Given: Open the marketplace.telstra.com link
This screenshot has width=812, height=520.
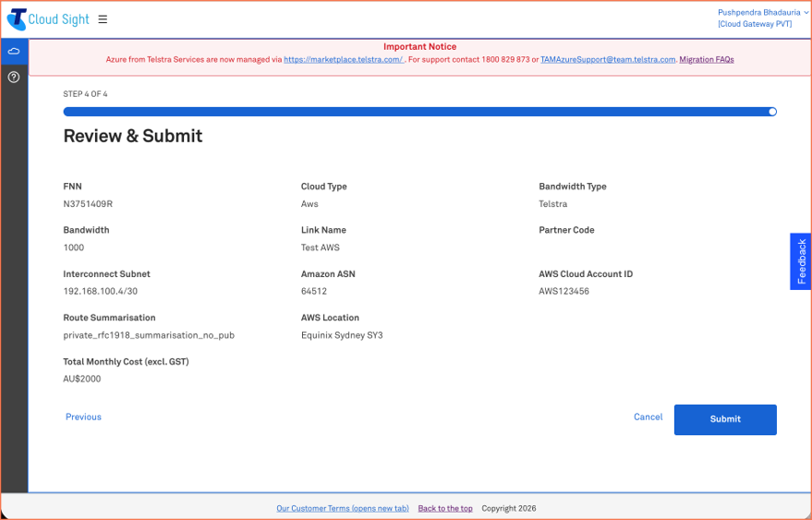Looking at the screenshot, I should click(344, 59).
